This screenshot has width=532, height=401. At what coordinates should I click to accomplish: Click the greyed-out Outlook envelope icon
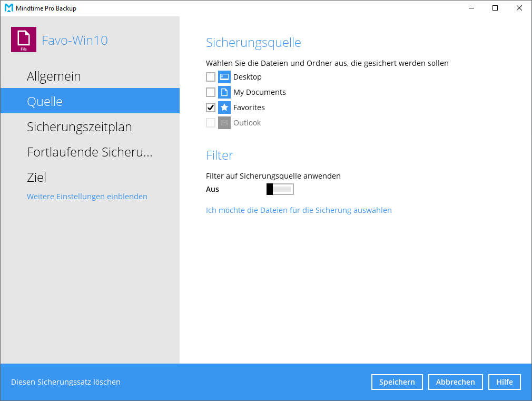pos(224,123)
